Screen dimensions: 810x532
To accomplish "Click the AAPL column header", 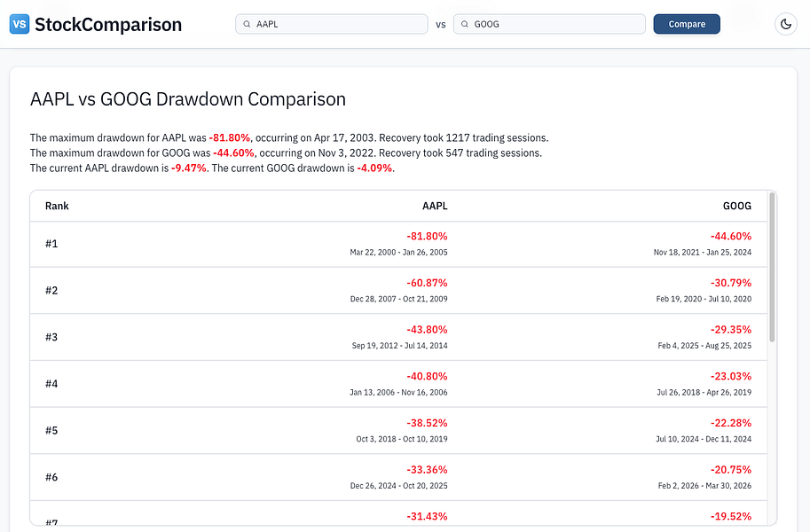I will tap(435, 206).
